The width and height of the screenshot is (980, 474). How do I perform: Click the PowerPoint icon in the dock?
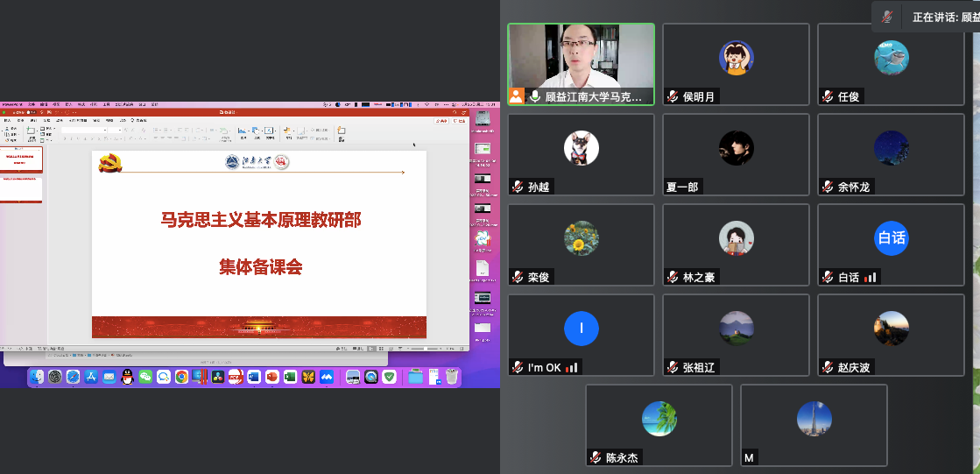click(271, 377)
